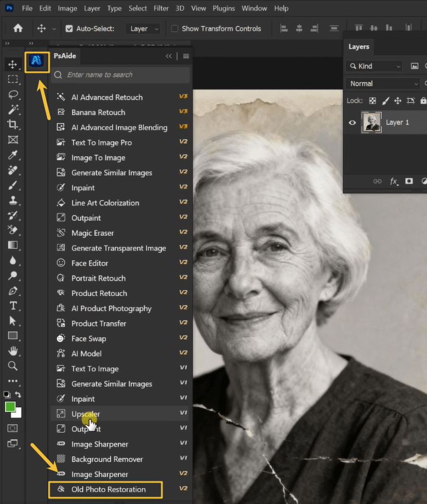This screenshot has width=427, height=504.
Task: Open the Normal blend mode dropdown
Action: [x=383, y=84]
